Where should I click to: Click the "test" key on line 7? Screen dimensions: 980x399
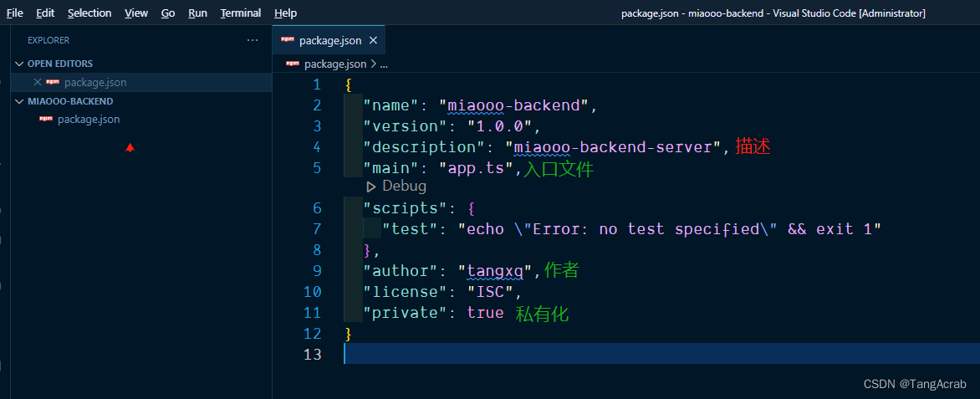[410, 229]
